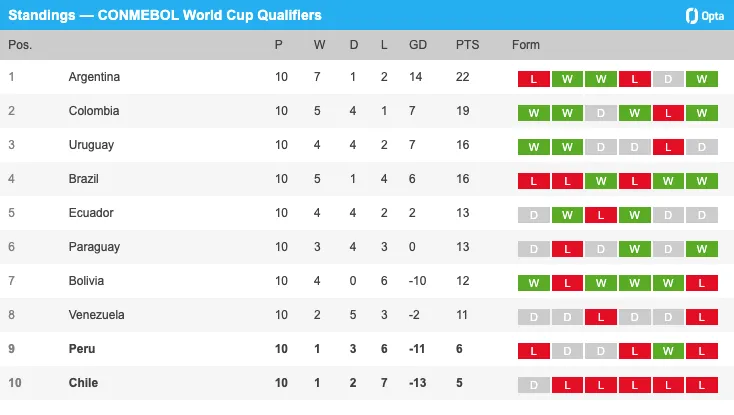The width and height of the screenshot is (734, 415).
Task: Click Venezuela's last red L form badge
Action: [703, 317]
